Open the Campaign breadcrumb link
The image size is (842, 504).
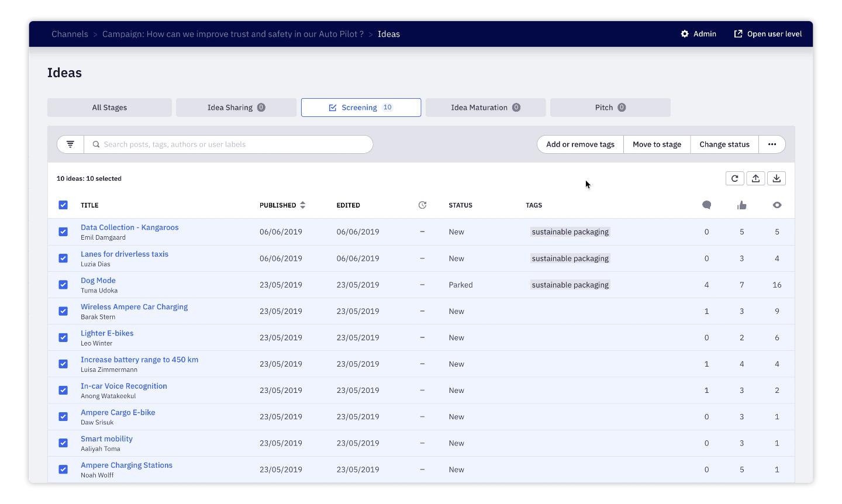point(233,34)
